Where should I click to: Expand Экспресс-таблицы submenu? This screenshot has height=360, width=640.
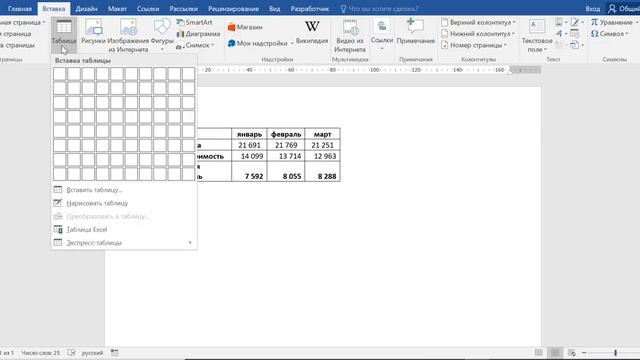click(x=124, y=242)
